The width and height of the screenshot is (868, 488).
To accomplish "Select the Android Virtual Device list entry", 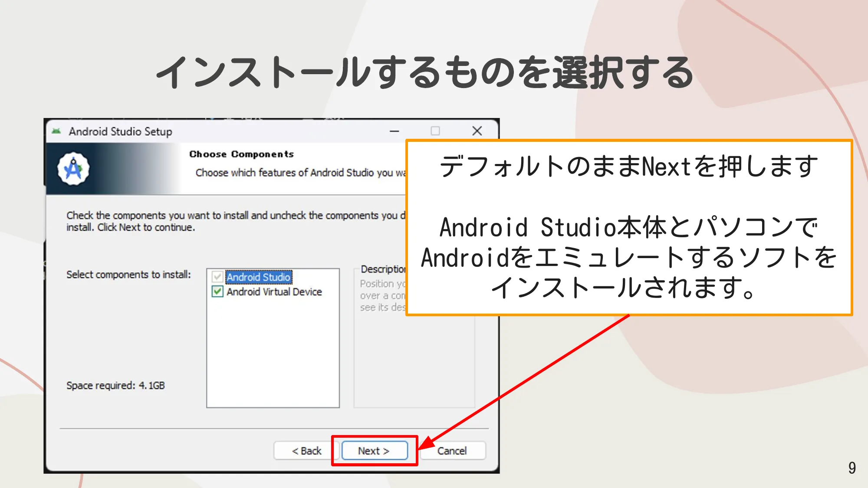I will click(274, 292).
